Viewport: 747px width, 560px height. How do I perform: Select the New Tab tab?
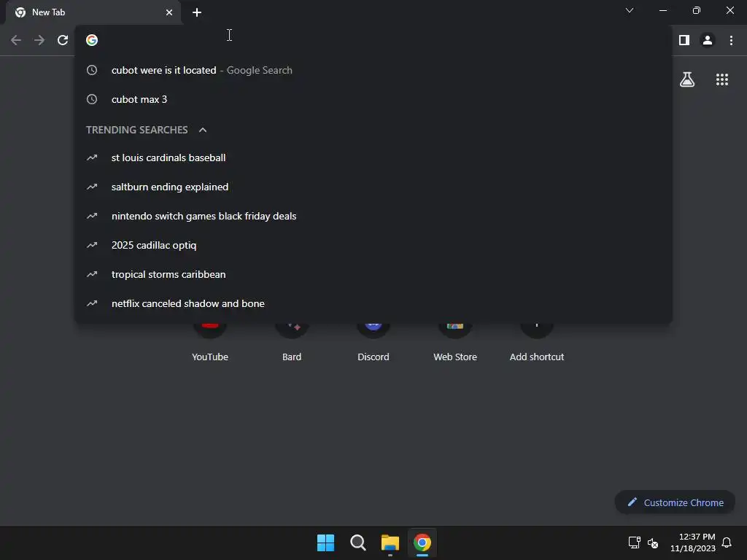coord(94,12)
